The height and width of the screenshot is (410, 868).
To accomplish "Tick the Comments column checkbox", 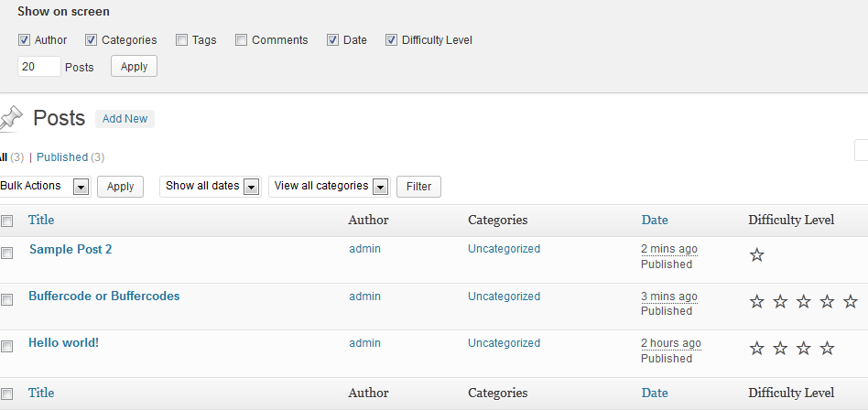I will (x=241, y=40).
